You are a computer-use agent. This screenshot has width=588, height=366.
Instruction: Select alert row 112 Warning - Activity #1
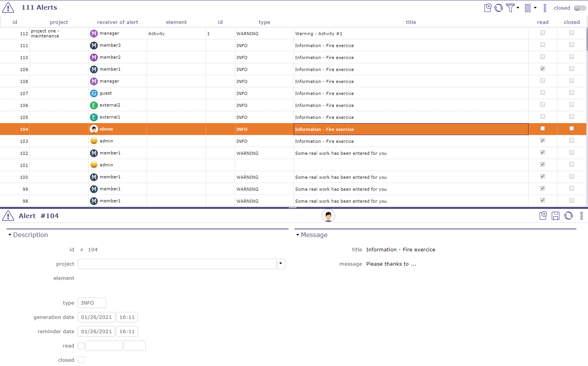(x=318, y=34)
